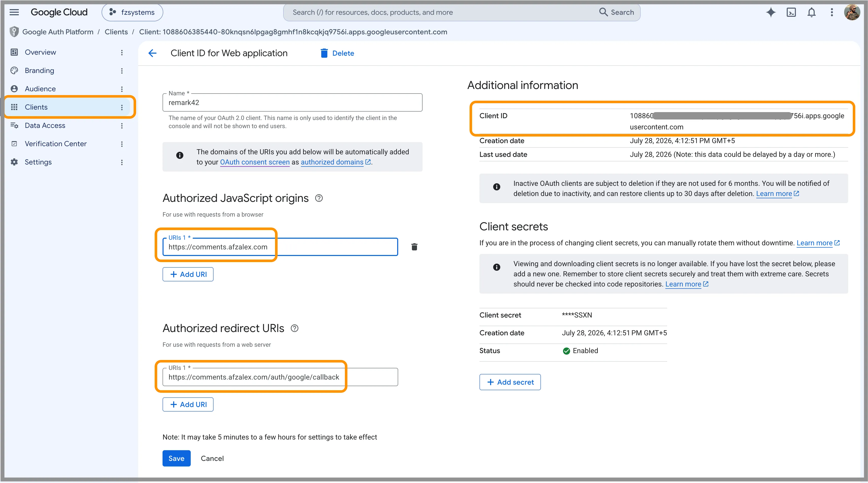Image resolution: width=868 pixels, height=483 pixels.
Task: Open the three-dot menu beside Clients
Action: pyautogui.click(x=122, y=107)
